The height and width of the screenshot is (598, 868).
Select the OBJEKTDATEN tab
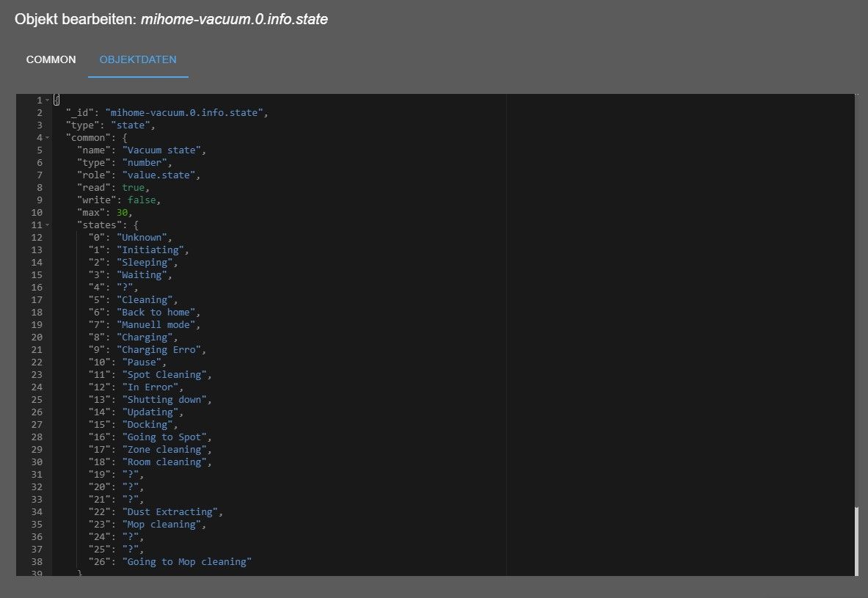coord(138,59)
